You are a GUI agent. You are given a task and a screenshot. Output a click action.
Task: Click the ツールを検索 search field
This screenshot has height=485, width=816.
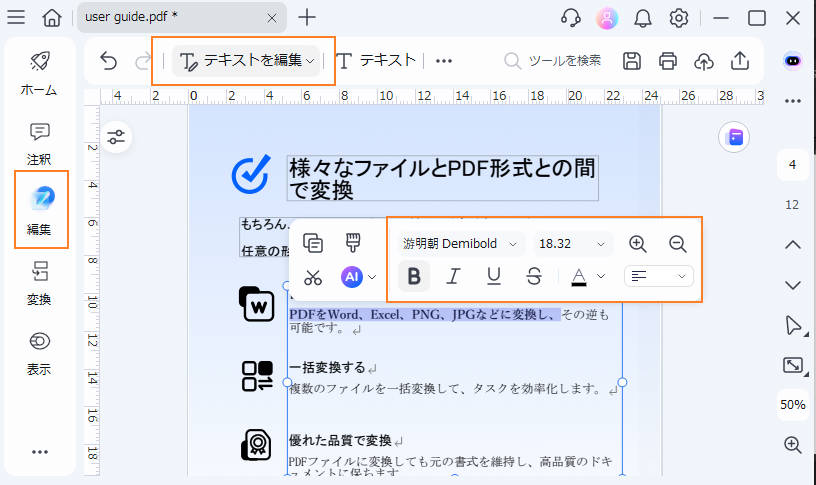553,61
